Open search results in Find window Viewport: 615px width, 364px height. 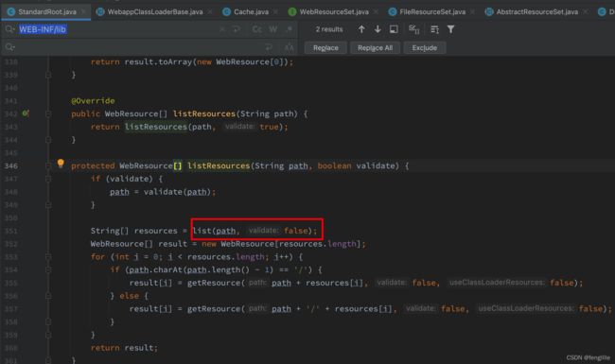[x=394, y=29]
